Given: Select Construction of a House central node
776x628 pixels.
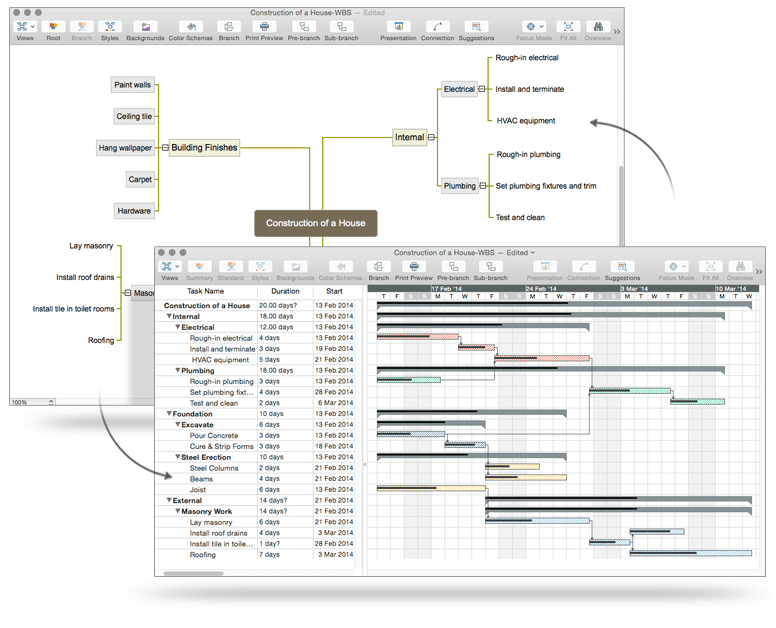Looking at the screenshot, I should 316,223.
